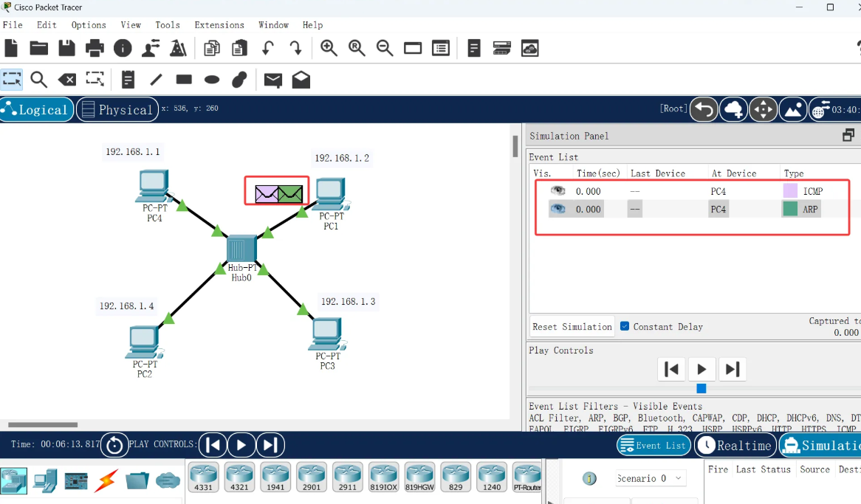Open the Options menu

tap(89, 24)
